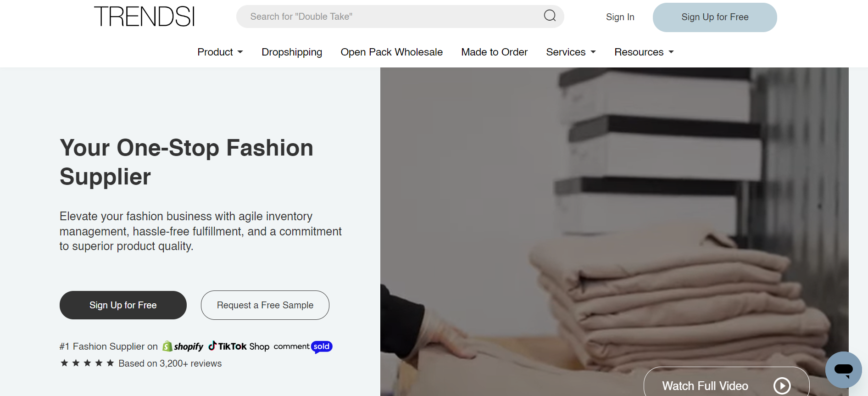Click the folded clothing hero video image
The image size is (868, 396).
[614, 220]
